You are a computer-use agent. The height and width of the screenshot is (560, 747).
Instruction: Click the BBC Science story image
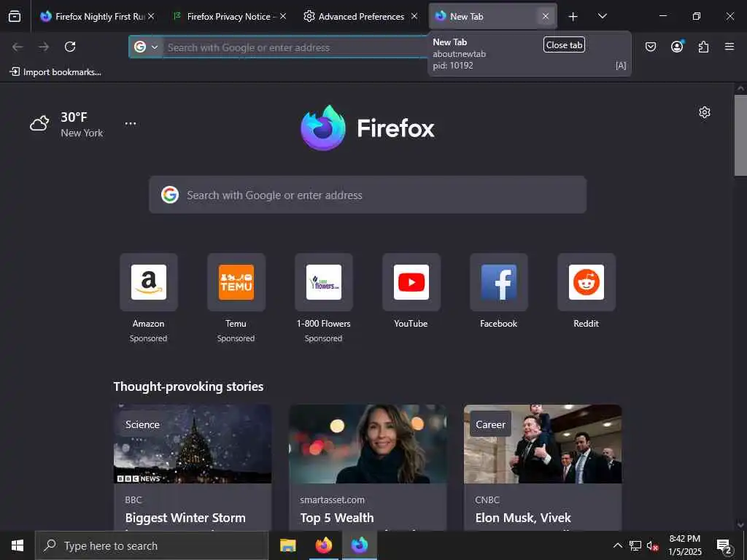click(x=193, y=444)
